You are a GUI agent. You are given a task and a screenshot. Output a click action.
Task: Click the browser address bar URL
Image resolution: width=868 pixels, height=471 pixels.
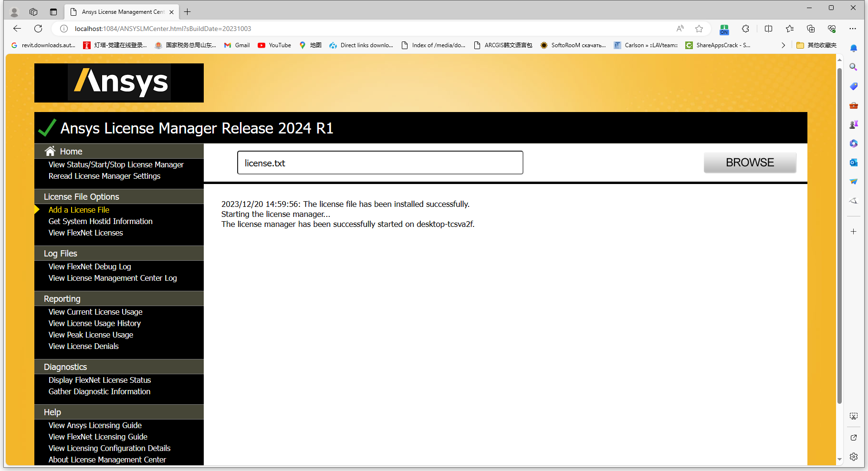[163, 29]
